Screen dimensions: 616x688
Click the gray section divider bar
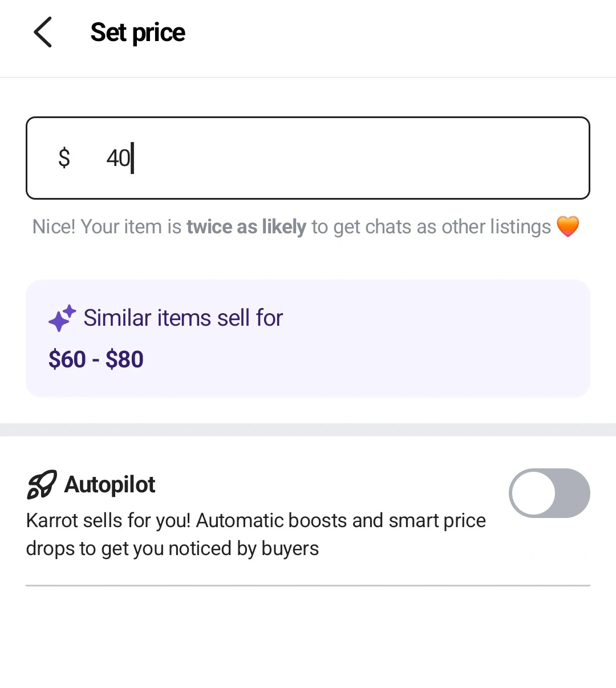(x=308, y=430)
